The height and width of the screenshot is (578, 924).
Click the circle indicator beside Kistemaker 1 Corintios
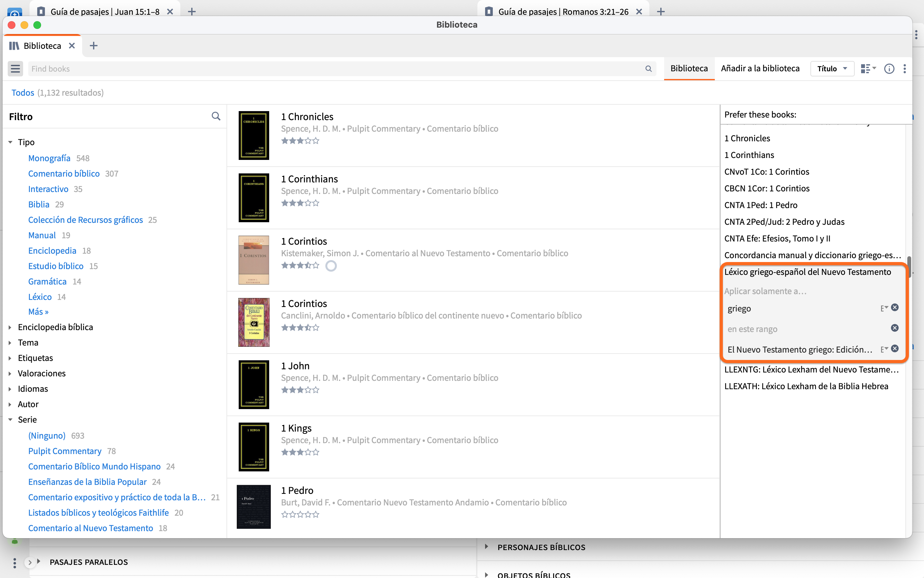[331, 266]
